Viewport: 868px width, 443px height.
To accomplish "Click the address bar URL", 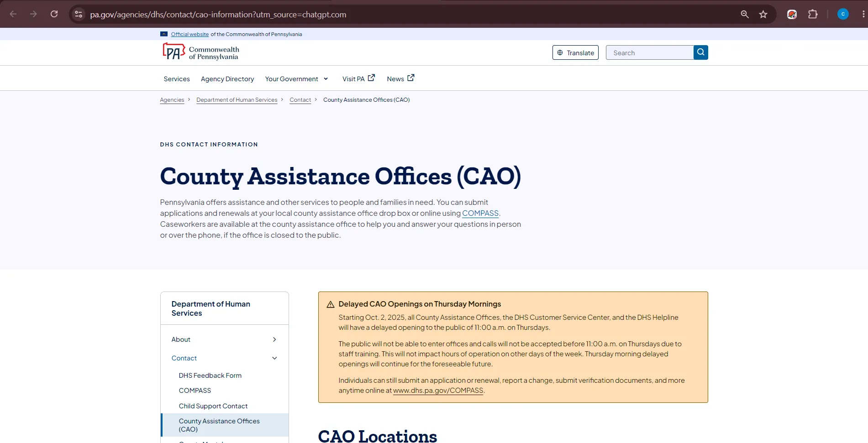I will pos(218,14).
